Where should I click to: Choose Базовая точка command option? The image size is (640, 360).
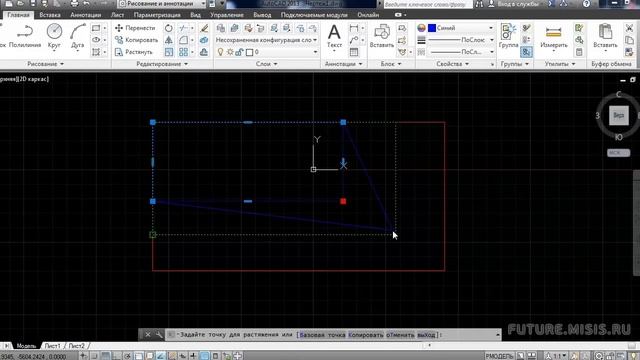point(322,335)
